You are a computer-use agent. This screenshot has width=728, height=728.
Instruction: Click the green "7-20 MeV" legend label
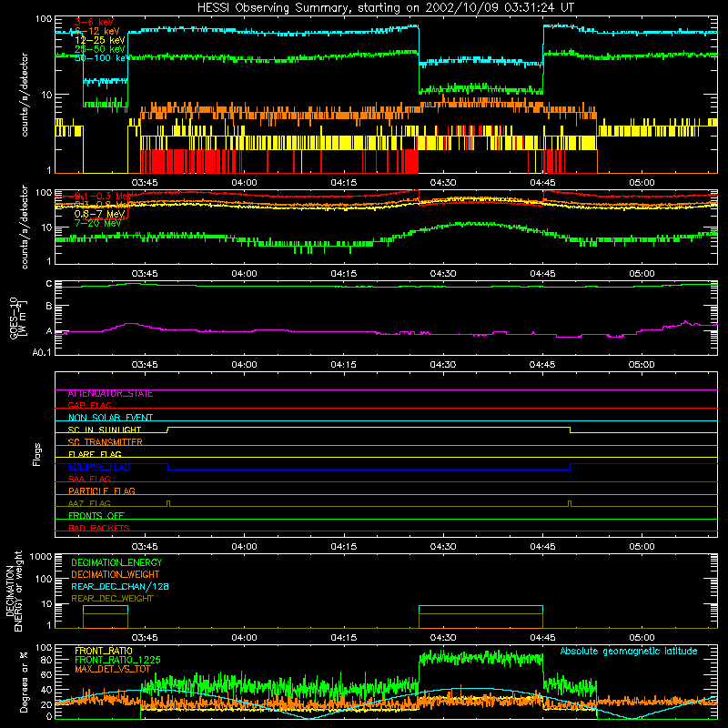97,223
